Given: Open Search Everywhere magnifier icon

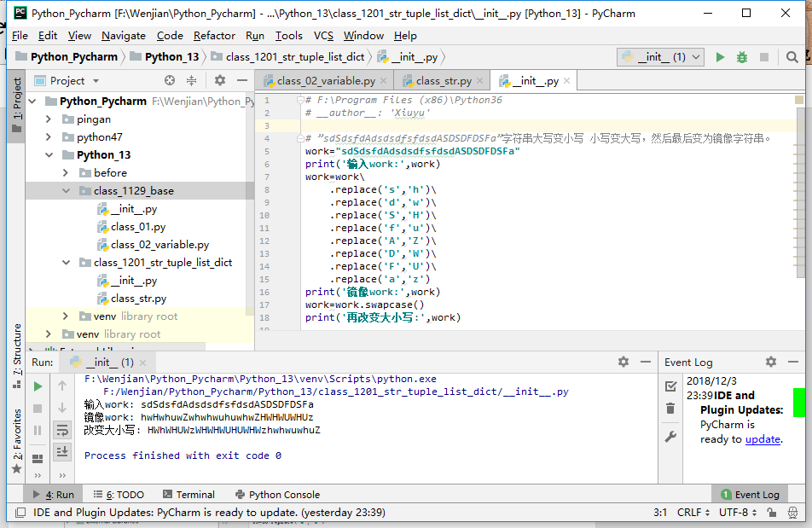Looking at the screenshot, I should pyautogui.click(x=792, y=57).
